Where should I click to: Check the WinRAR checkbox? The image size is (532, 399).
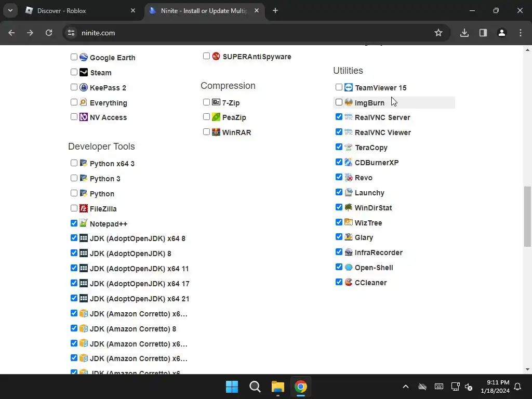coord(206,131)
